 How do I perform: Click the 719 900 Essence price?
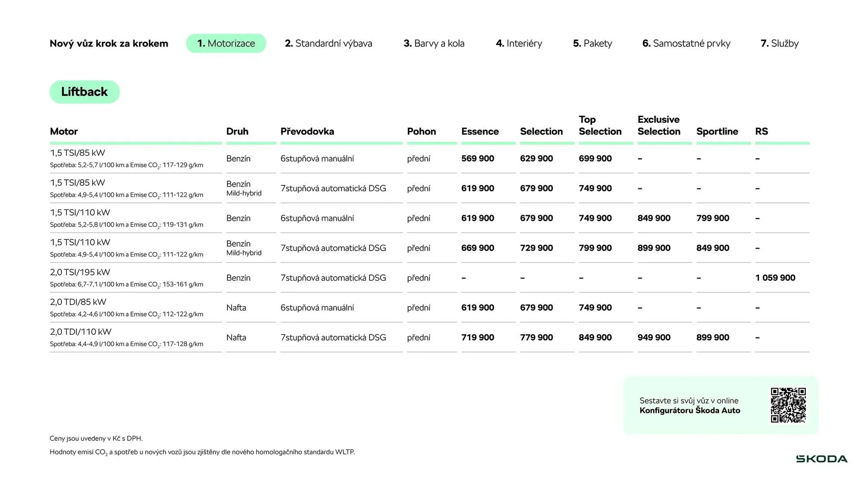point(478,338)
